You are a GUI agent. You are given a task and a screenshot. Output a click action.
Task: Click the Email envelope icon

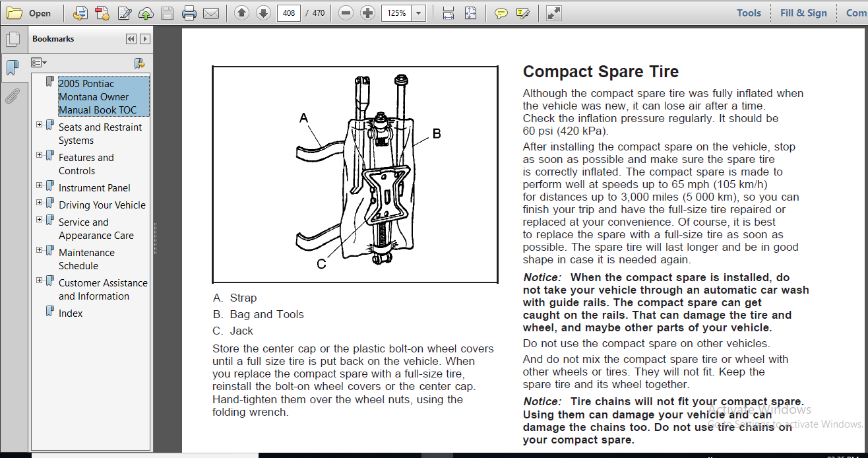(x=211, y=13)
